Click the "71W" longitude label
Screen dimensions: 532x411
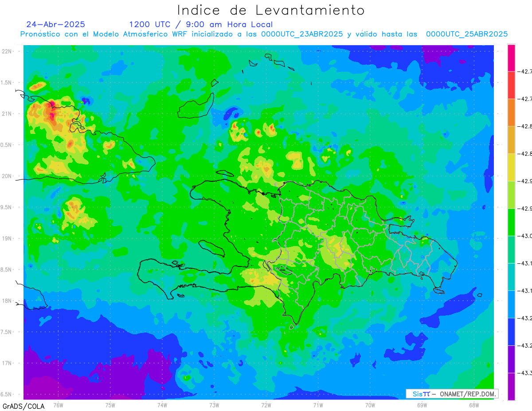pos(318,405)
